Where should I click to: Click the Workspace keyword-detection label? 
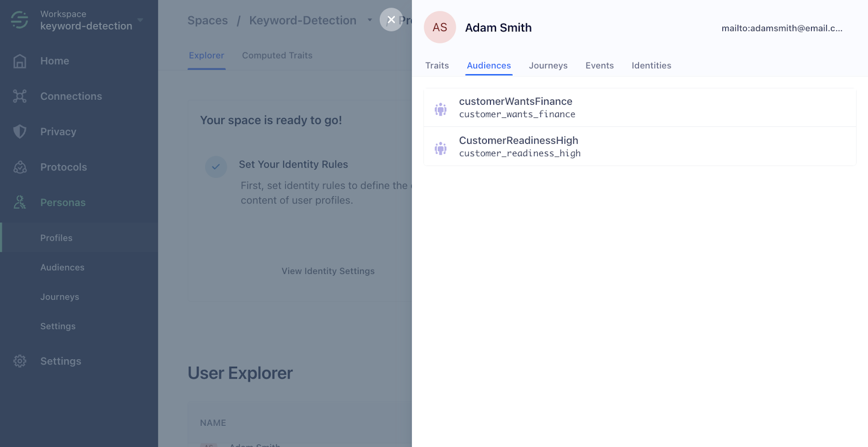pyautogui.click(x=86, y=20)
